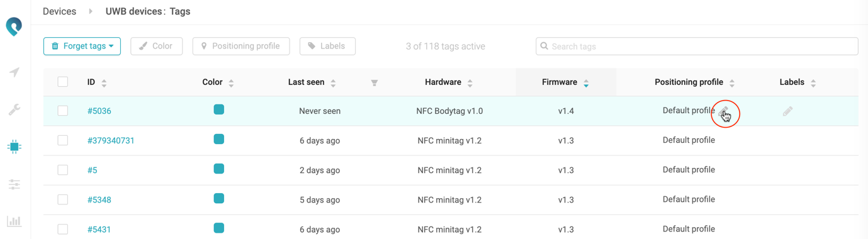Edit labels pencil for tag #5036
Viewport: 868px width, 239px height.
tap(787, 111)
